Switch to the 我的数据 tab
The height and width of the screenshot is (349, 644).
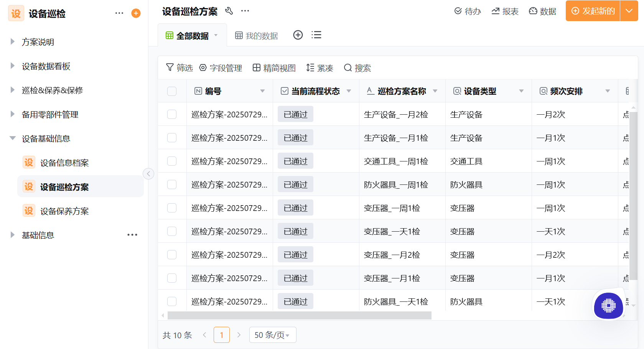256,35
